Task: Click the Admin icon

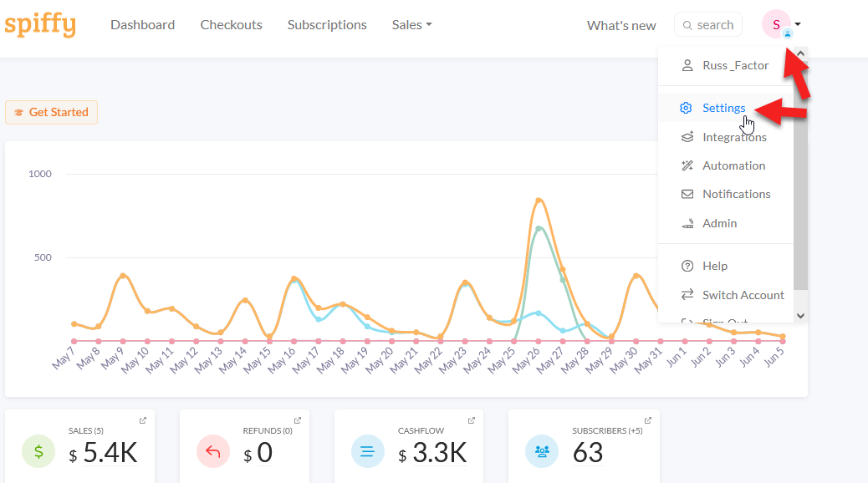Action: (x=687, y=223)
